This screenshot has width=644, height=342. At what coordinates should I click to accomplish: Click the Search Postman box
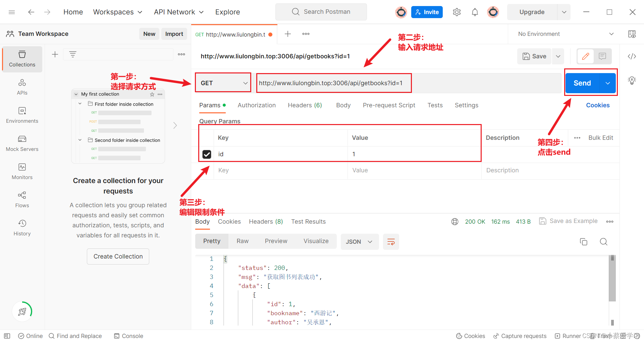tap(321, 12)
